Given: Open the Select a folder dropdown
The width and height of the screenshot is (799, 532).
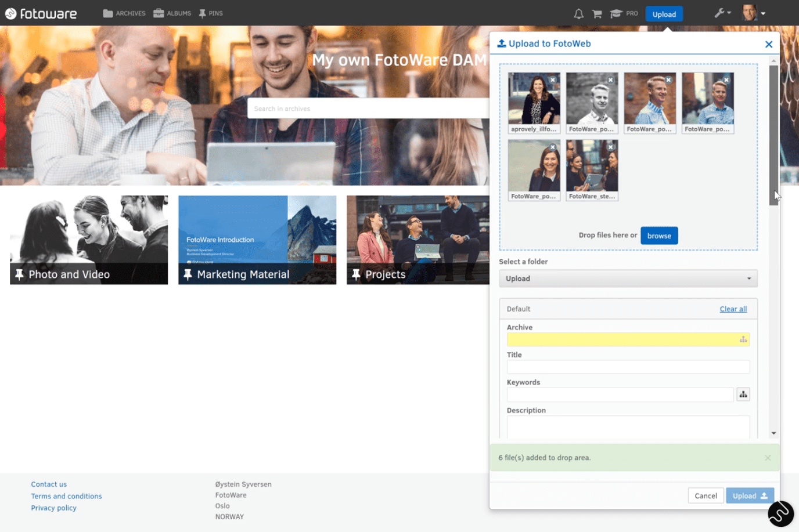Looking at the screenshot, I should click(x=628, y=278).
